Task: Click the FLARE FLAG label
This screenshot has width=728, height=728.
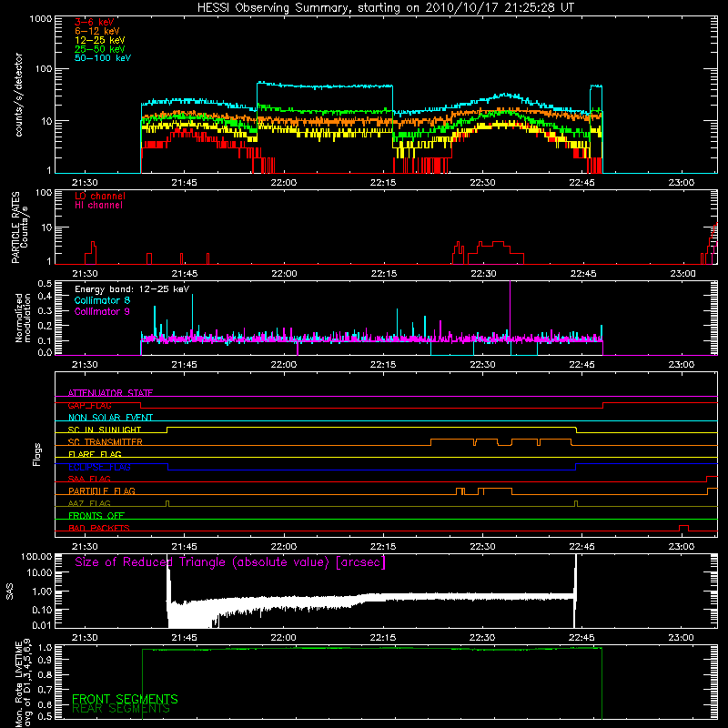Action: 95,454
